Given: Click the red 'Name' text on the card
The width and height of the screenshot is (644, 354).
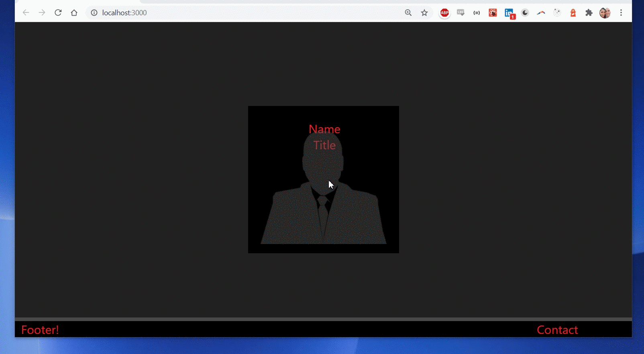Looking at the screenshot, I should [x=324, y=129].
